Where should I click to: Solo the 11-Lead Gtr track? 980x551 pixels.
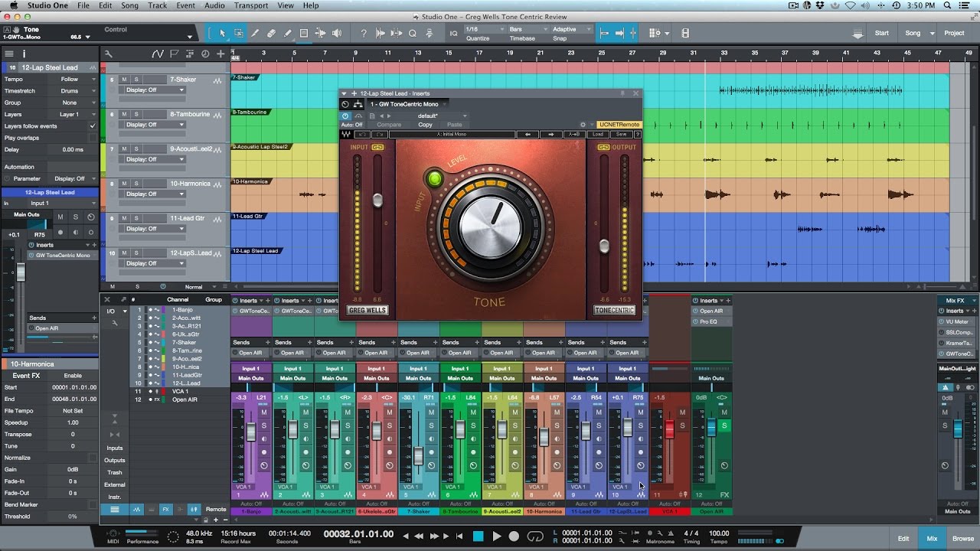(x=136, y=219)
